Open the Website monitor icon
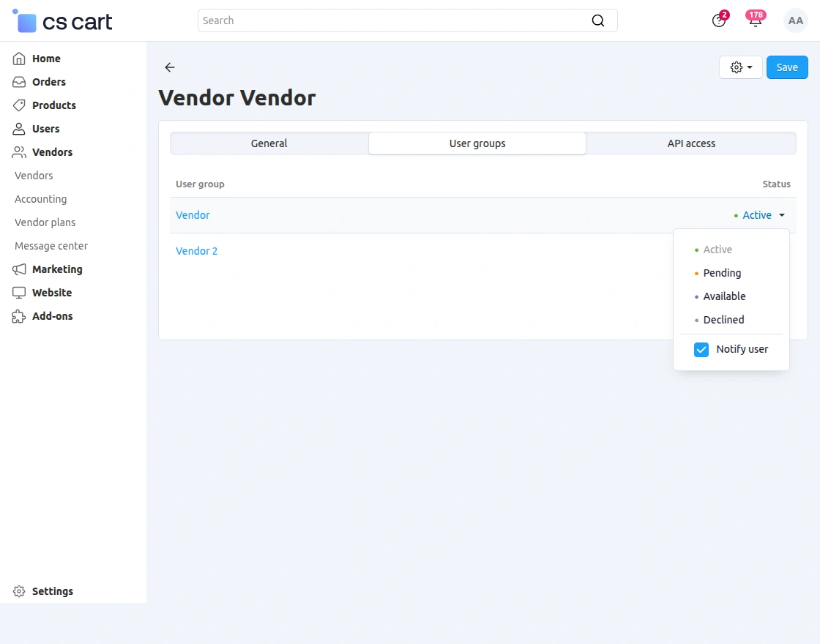Viewport: 820px width, 644px height. click(x=19, y=293)
